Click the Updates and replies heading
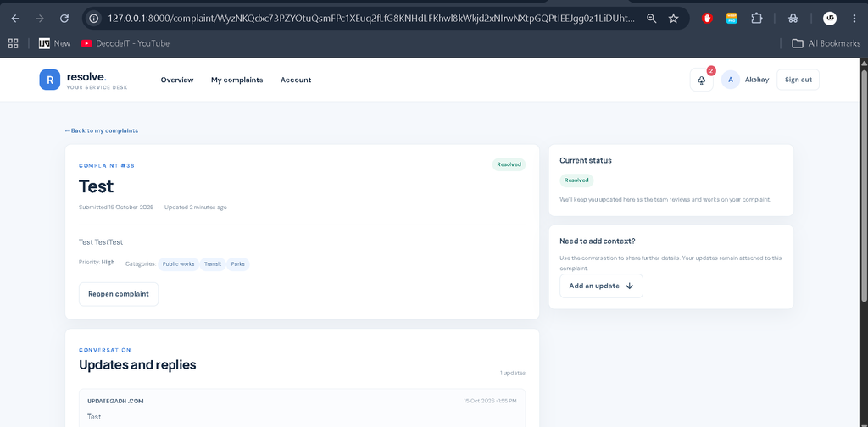 point(137,364)
